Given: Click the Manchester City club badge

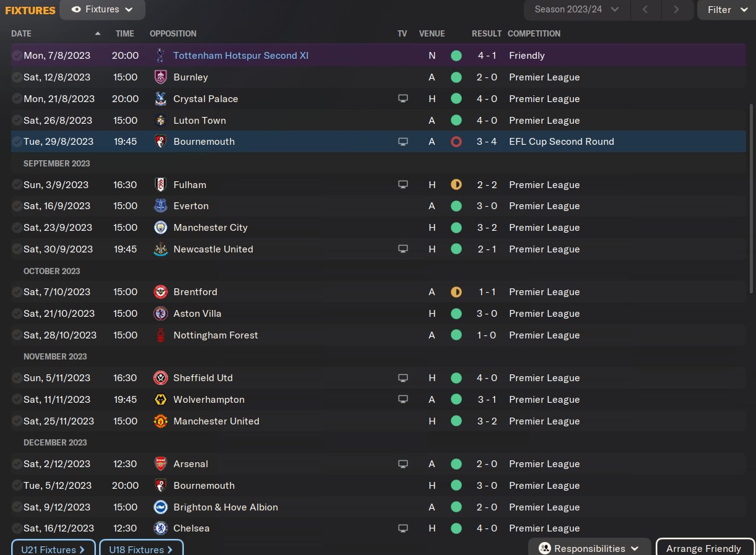Looking at the screenshot, I should click(160, 228).
